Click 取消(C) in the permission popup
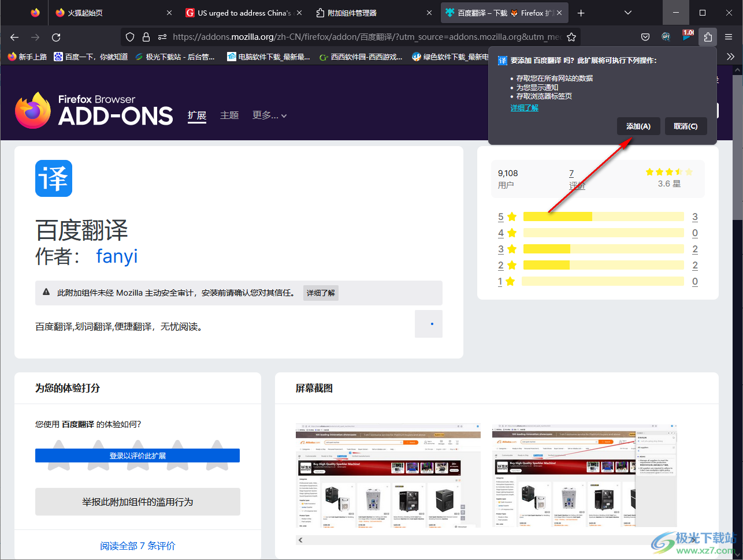The height and width of the screenshot is (560, 743). (x=686, y=126)
